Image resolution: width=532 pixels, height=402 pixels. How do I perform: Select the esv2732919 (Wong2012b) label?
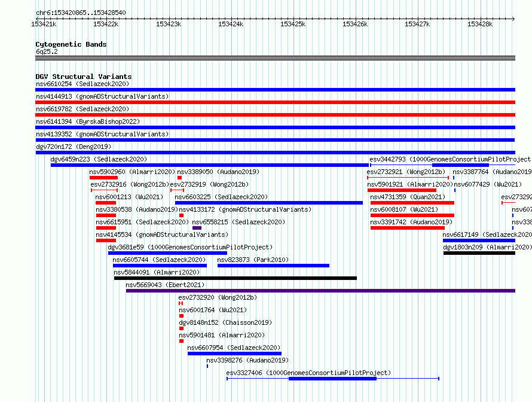pos(209,184)
